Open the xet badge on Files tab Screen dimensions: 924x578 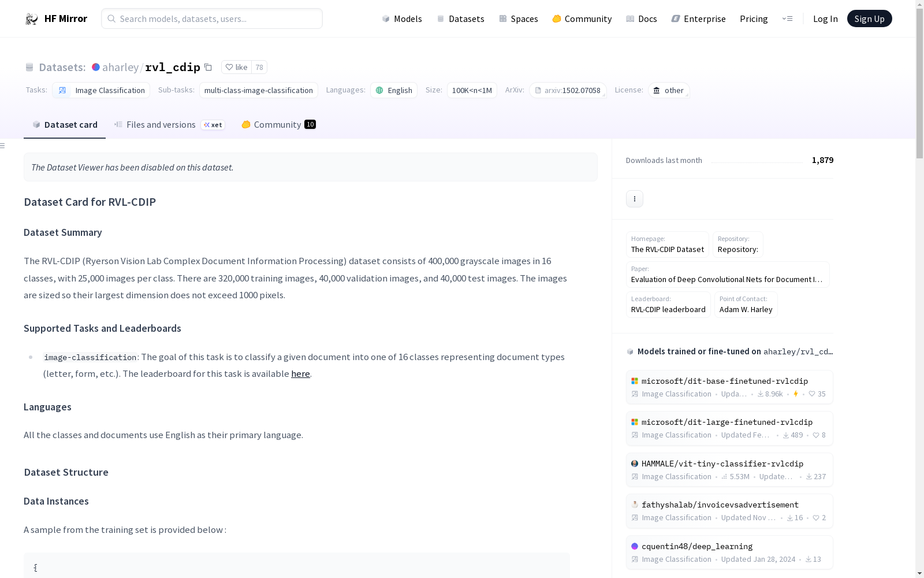(213, 125)
